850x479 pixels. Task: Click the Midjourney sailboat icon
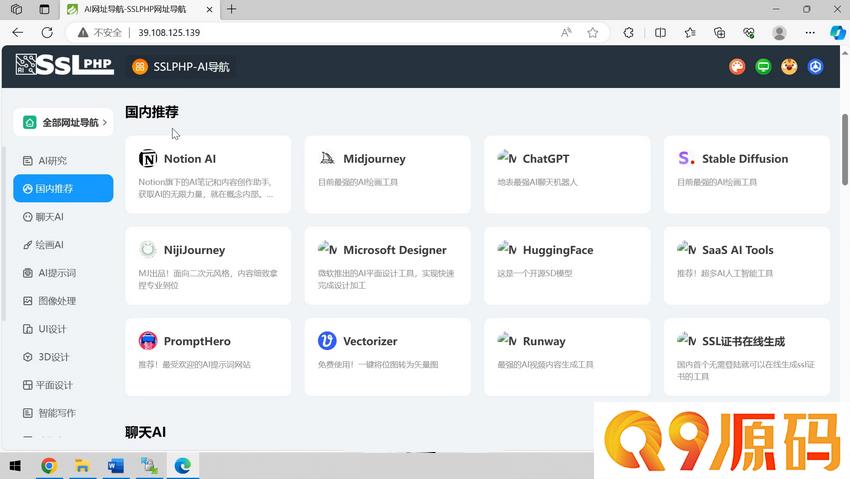[x=327, y=158]
